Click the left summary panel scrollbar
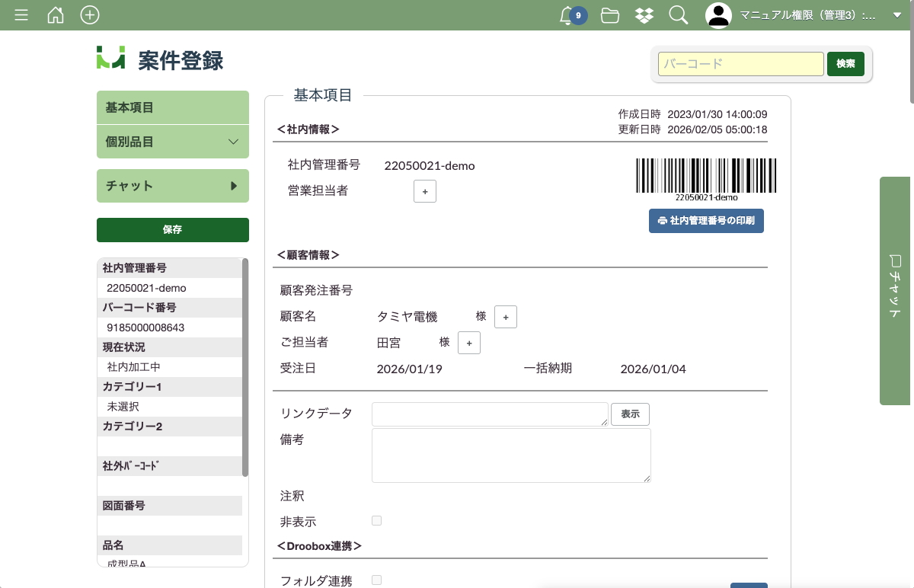914x588 pixels. coord(245,367)
